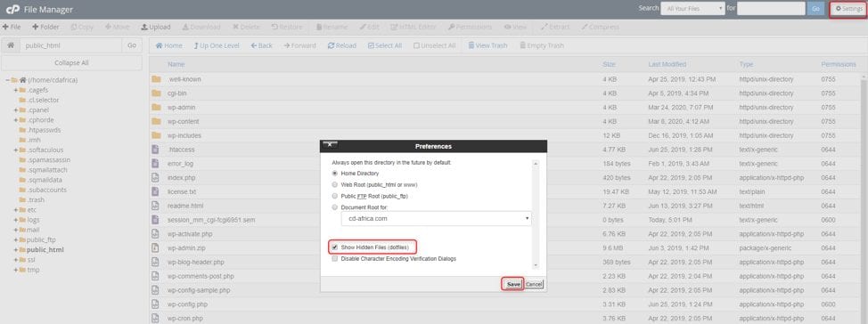868x324 pixels.
Task: Open View Trash
Action: coord(487,45)
